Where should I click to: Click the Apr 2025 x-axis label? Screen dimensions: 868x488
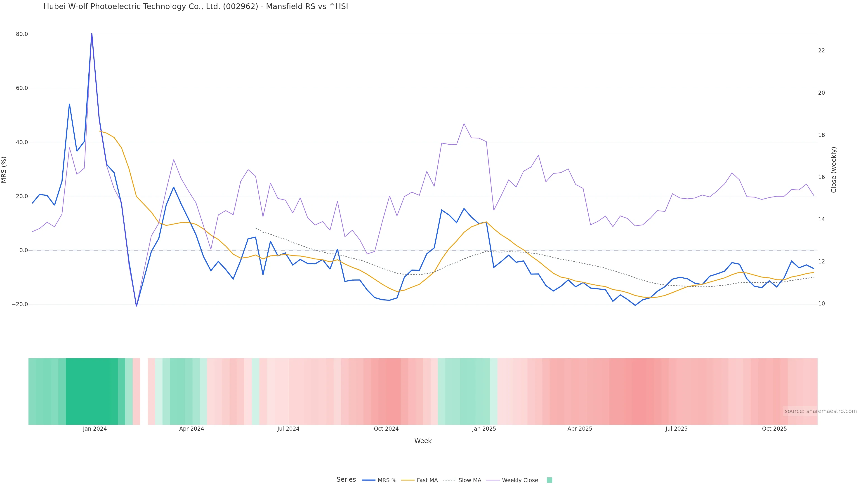580,429
